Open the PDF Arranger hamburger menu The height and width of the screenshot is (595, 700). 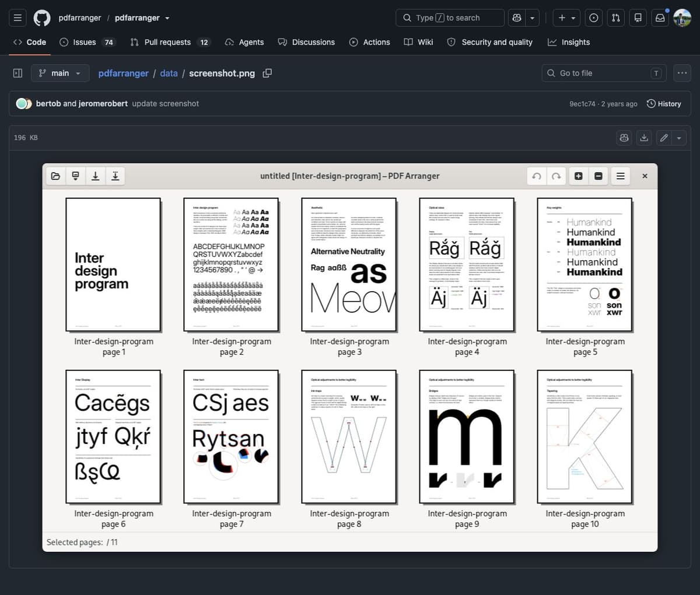point(621,176)
